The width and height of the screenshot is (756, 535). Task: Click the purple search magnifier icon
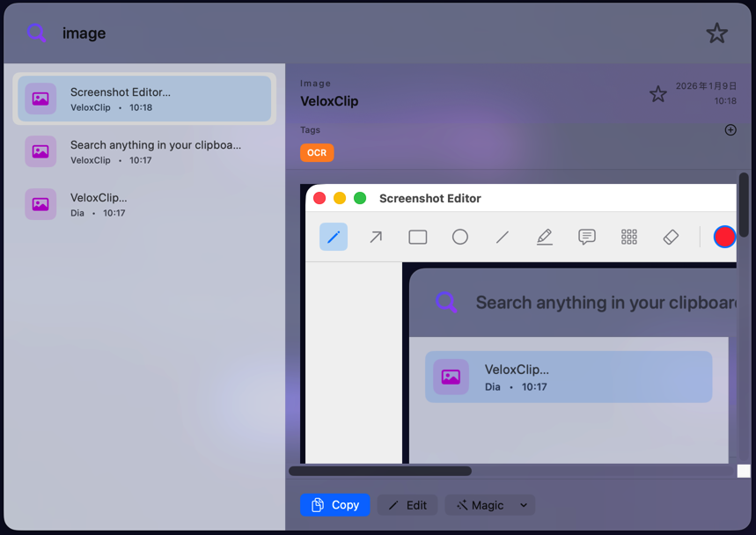36,33
